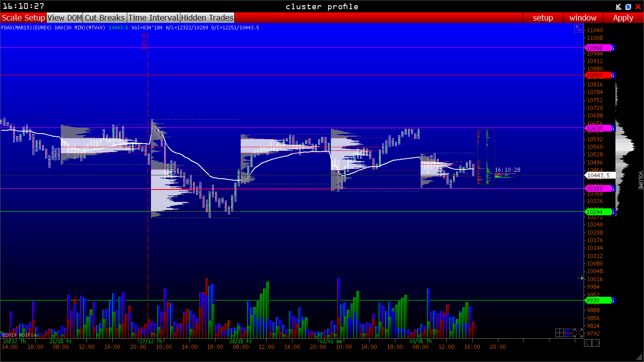Viewport: 644px width, 362px height.
Task: Click the blue restore window icon
Action: click(x=628, y=6)
